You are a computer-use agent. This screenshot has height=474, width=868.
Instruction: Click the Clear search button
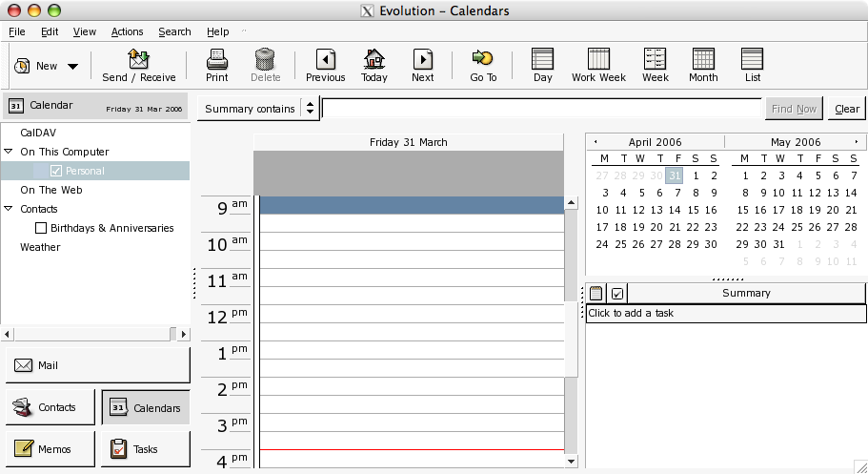(847, 109)
